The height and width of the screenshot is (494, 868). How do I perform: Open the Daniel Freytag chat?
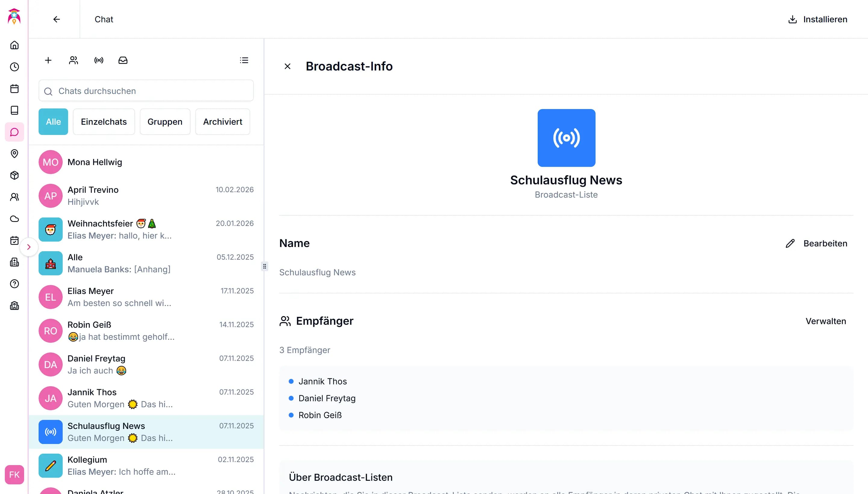pos(146,364)
